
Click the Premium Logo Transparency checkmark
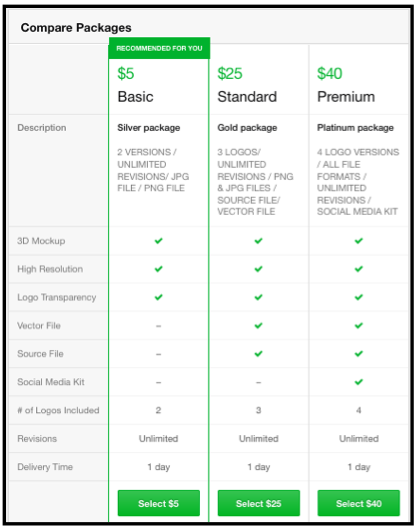(359, 297)
